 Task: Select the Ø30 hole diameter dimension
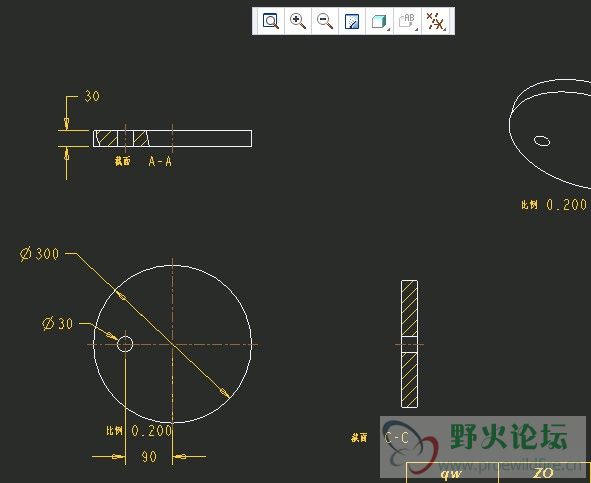pos(58,324)
